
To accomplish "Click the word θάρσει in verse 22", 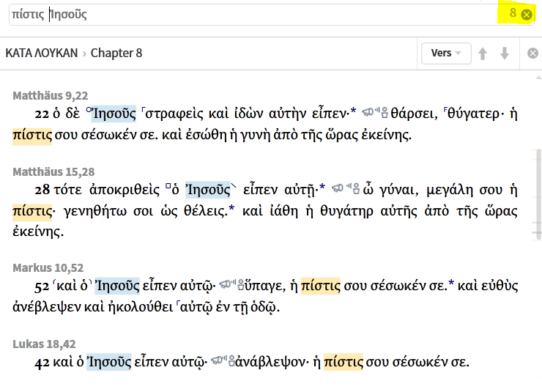I will [x=414, y=114].
